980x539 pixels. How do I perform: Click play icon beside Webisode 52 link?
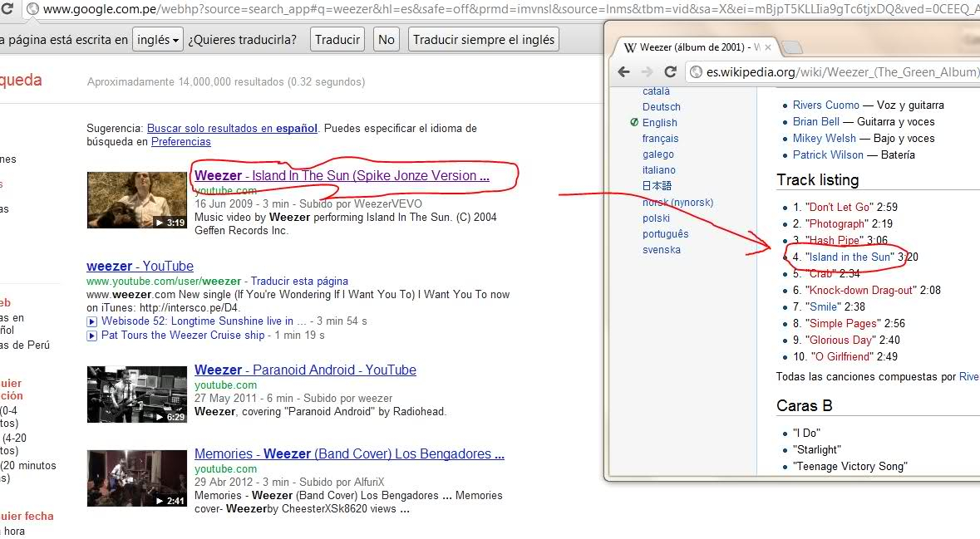[92, 321]
